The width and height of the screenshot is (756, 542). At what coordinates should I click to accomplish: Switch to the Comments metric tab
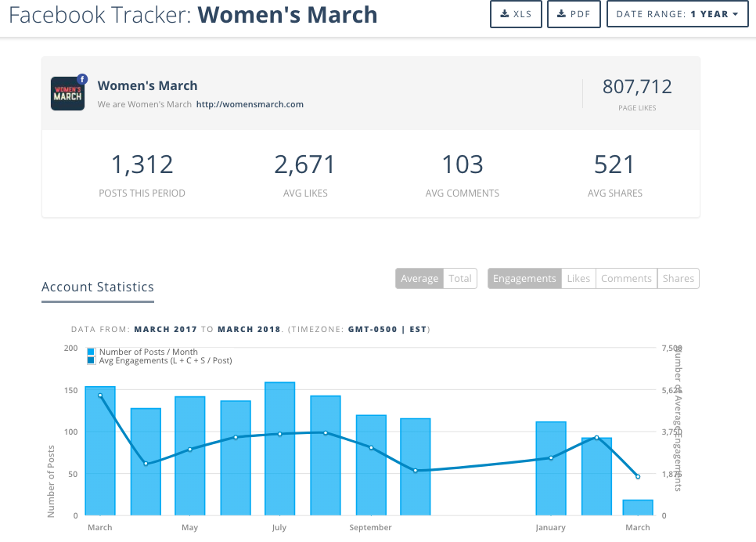point(626,279)
